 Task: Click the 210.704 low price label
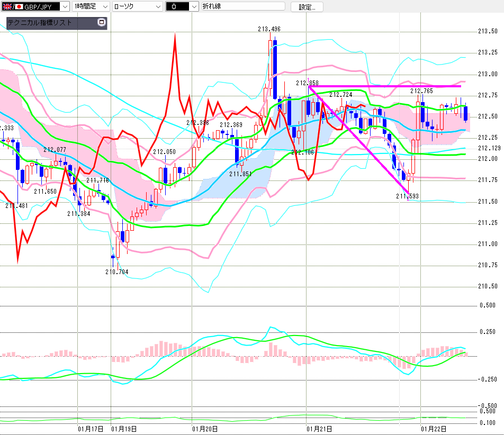[116, 271]
